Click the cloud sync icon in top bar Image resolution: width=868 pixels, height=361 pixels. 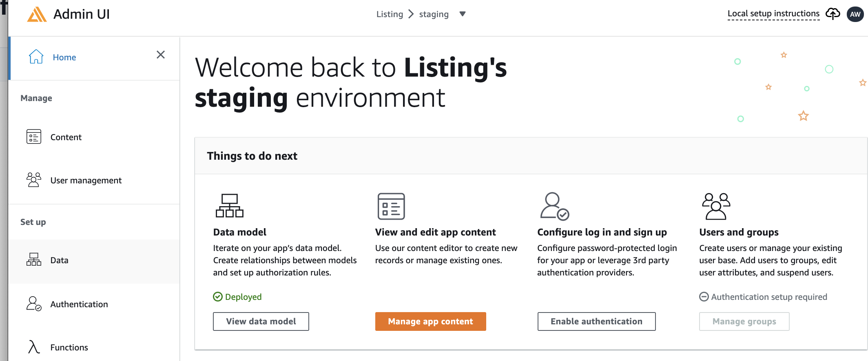point(832,13)
